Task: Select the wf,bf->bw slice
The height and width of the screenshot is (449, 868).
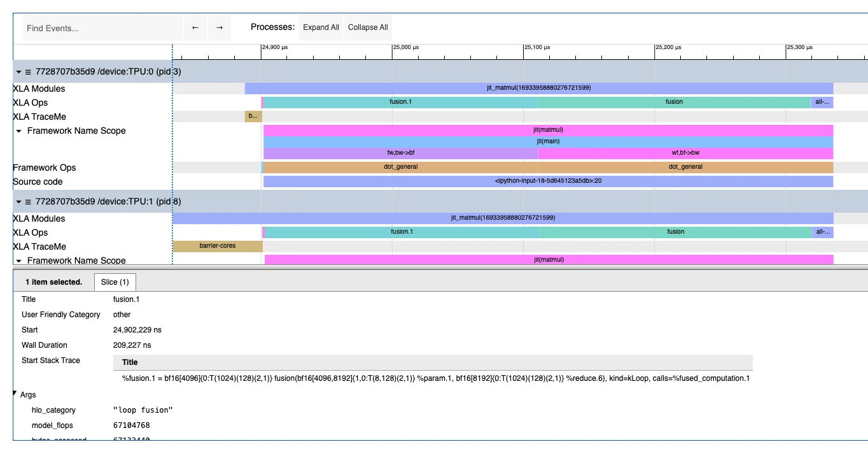Action: pyautogui.click(x=685, y=153)
